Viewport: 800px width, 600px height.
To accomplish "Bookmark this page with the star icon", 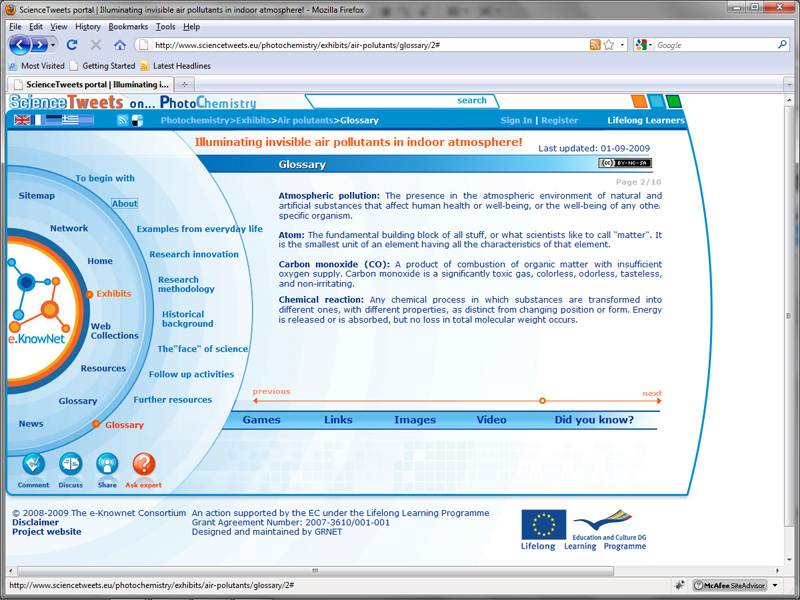I will click(609, 45).
